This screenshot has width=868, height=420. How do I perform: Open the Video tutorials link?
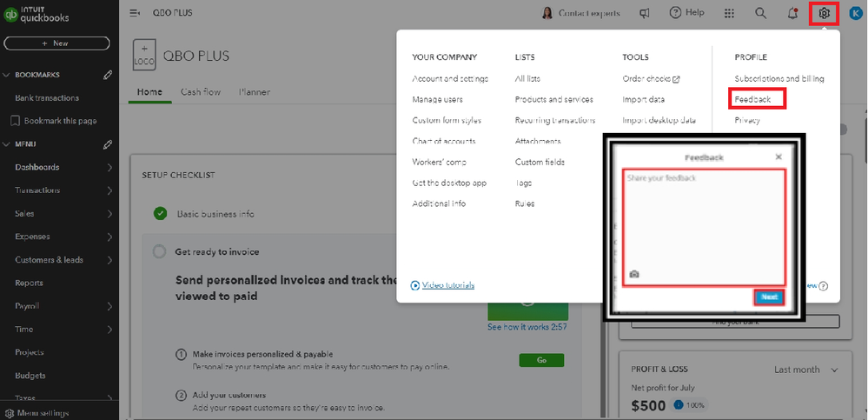pos(447,285)
